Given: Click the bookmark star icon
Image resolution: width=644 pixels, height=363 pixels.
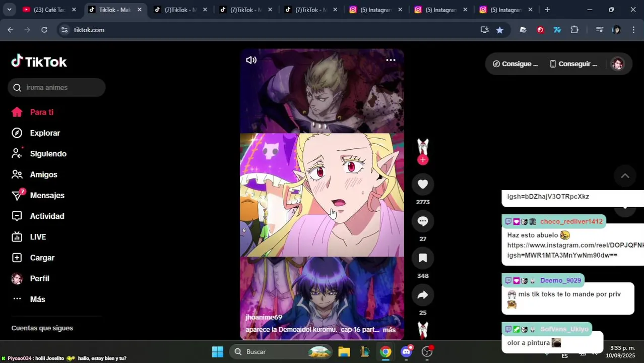Looking at the screenshot, I should 499,30.
